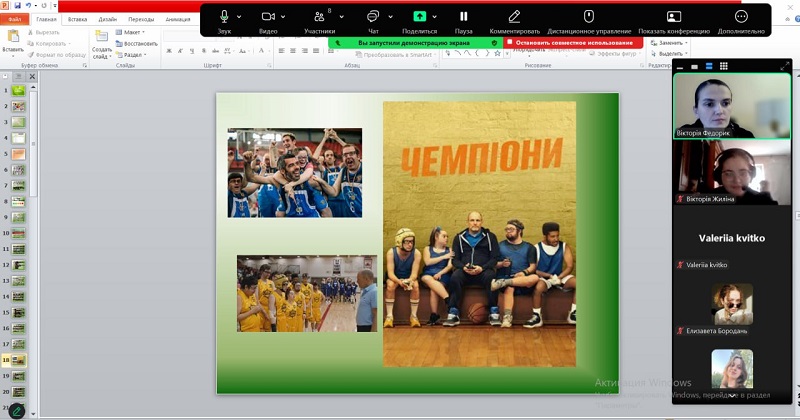This screenshot has width=800, height=420.
Task: Select star shape in shapes gallery
Action: pyautogui.click(x=497, y=53)
